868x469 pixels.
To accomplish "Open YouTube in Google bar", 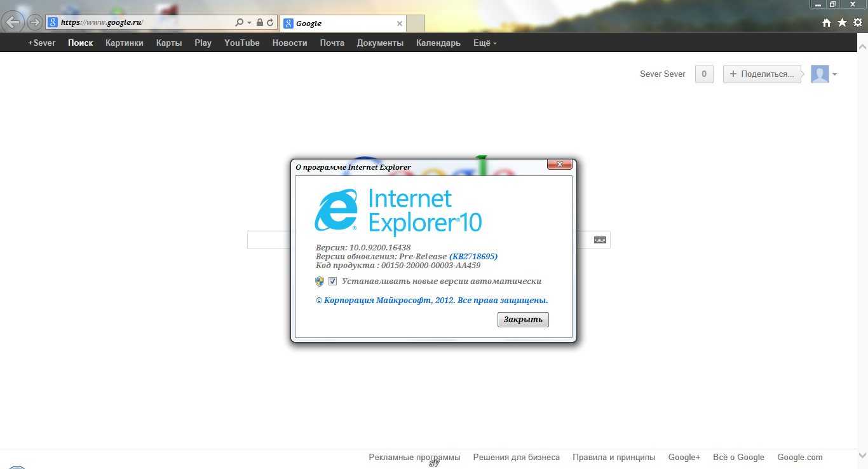I will tap(242, 43).
